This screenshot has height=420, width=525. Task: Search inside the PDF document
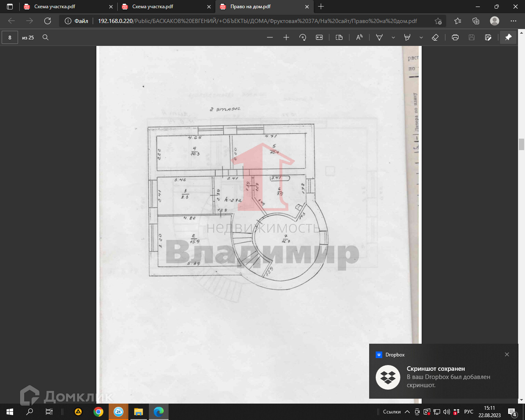point(46,37)
